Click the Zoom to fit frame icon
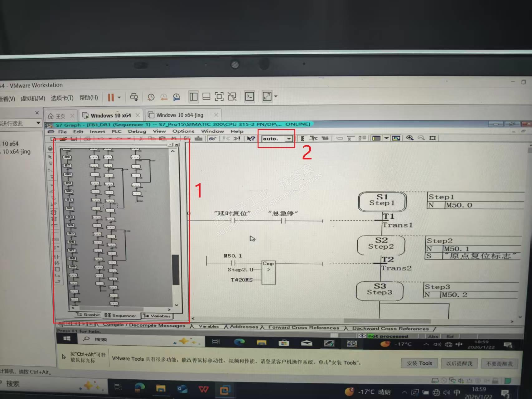The image size is (532, 399). (433, 138)
